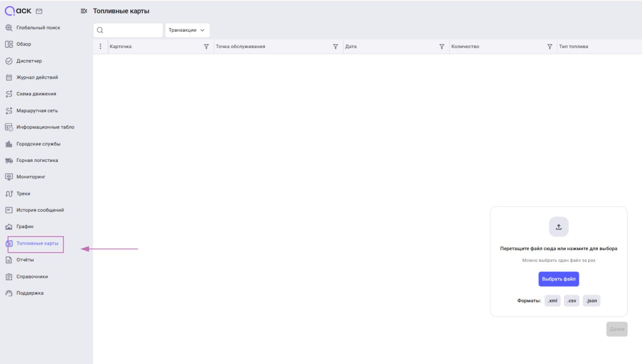Open Журнал действий section
This screenshot has width=642, height=364.
(37, 78)
